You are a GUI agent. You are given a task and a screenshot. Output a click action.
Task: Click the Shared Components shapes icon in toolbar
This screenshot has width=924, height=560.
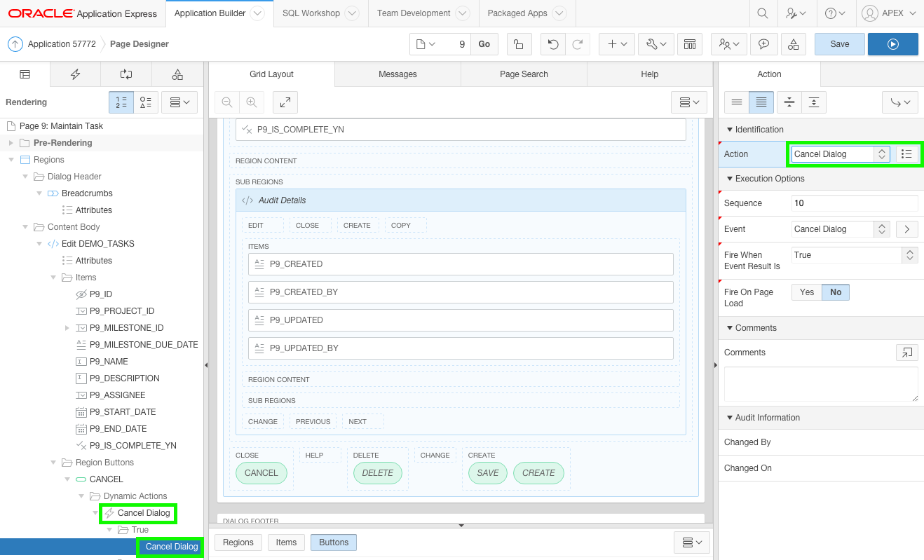click(793, 44)
